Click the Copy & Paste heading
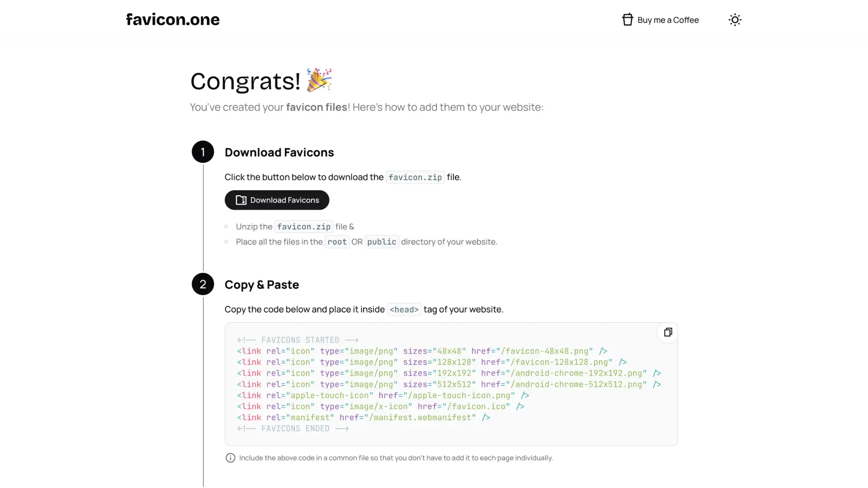Viewport: 868px width, 488px height. [x=262, y=285]
